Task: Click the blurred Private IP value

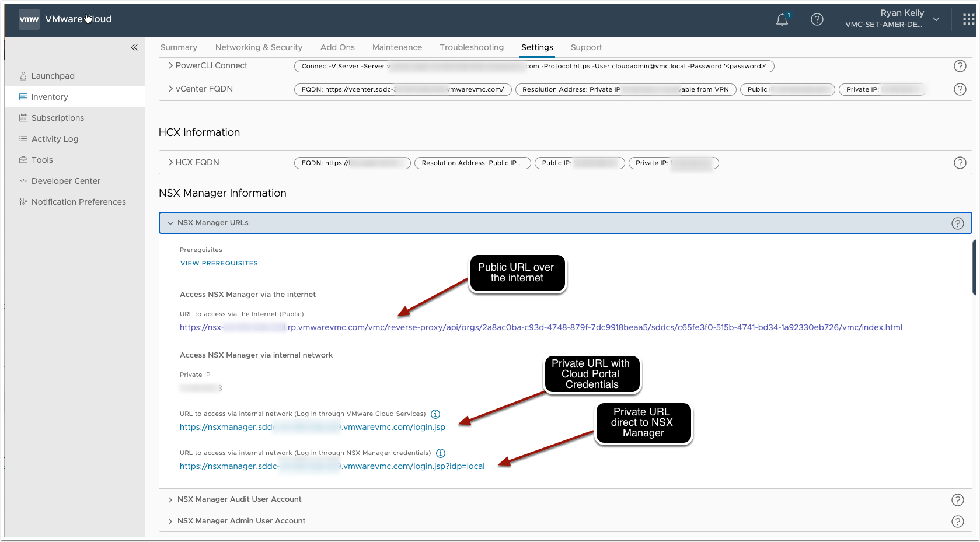Action: (x=201, y=388)
